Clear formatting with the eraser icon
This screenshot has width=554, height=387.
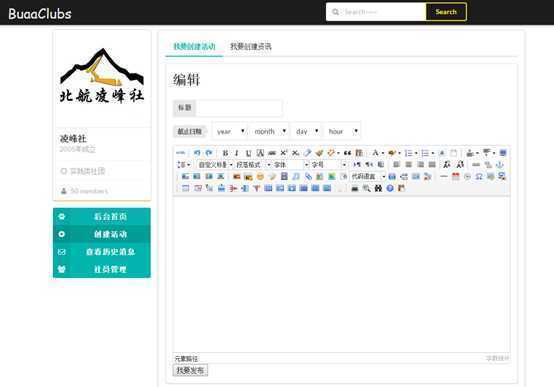pyautogui.click(x=307, y=153)
